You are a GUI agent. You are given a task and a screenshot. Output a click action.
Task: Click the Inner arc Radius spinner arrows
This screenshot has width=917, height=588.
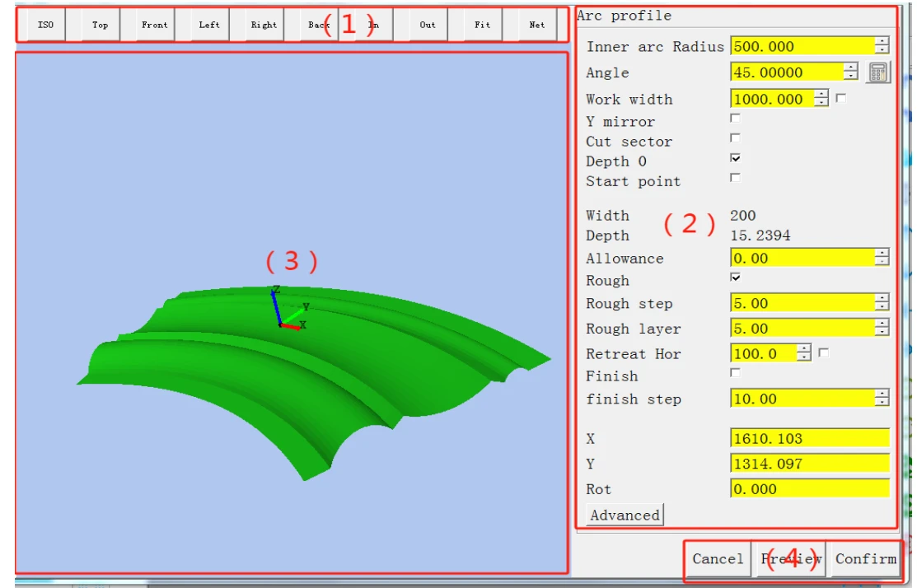pos(882,45)
